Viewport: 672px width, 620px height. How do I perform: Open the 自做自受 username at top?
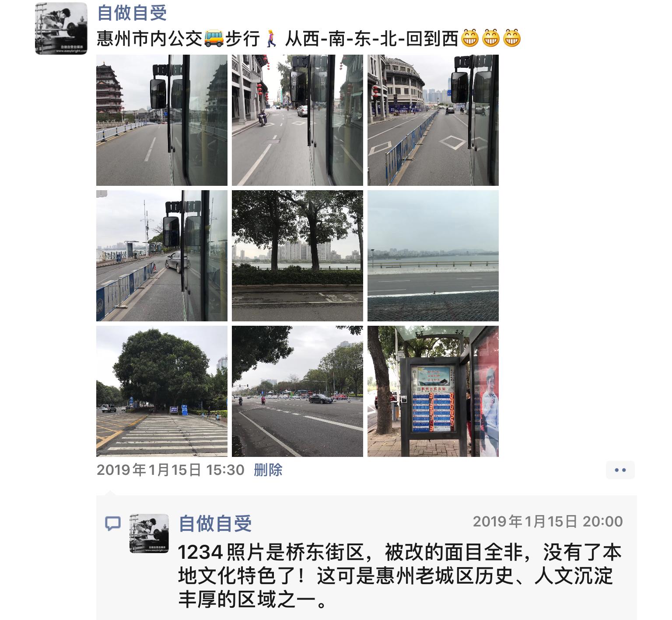click(x=132, y=12)
